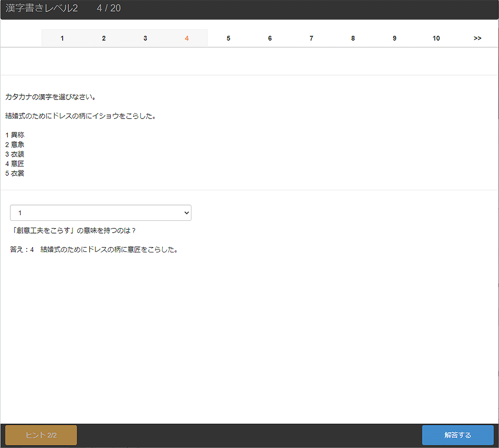This screenshot has width=499, height=448.
Task: Go to question 1 tab
Action: [x=62, y=38]
